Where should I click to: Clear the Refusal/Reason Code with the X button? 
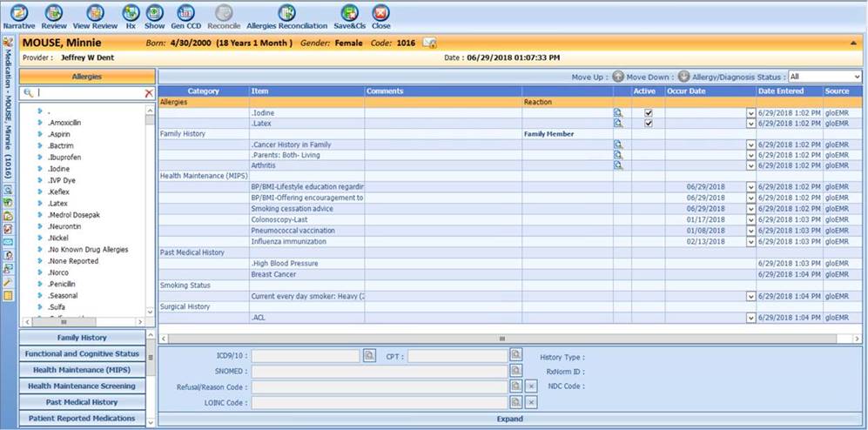pos(531,386)
